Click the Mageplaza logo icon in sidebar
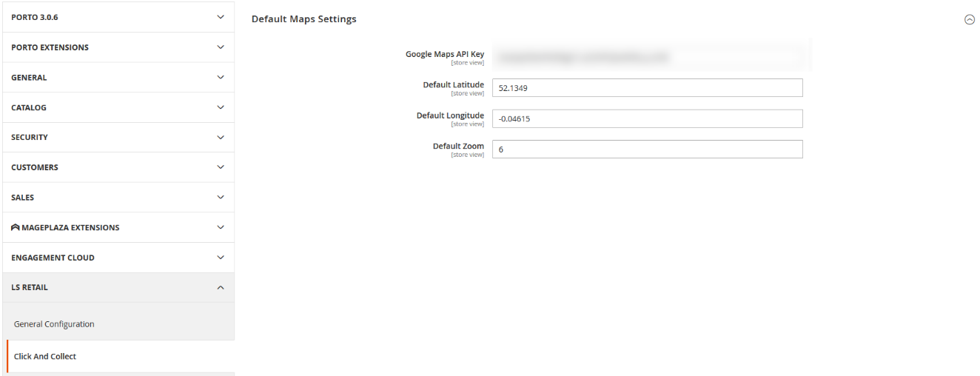This screenshot has width=980, height=376. tap(16, 228)
